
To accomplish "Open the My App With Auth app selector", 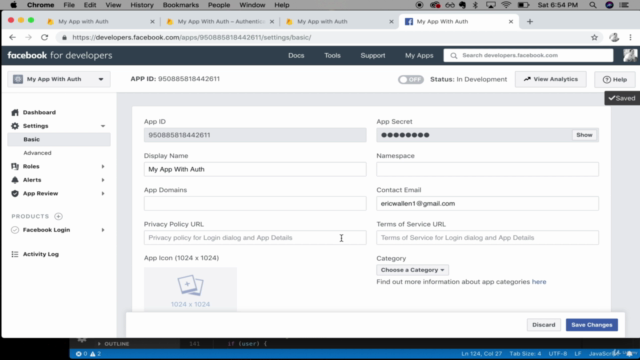I will tap(59, 79).
